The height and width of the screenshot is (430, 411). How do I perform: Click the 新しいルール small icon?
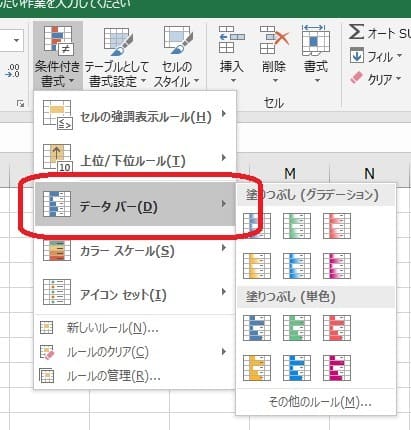[47, 328]
